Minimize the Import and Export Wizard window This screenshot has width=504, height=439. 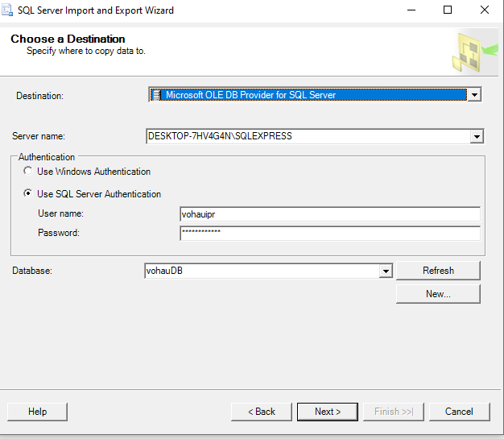tap(410, 10)
